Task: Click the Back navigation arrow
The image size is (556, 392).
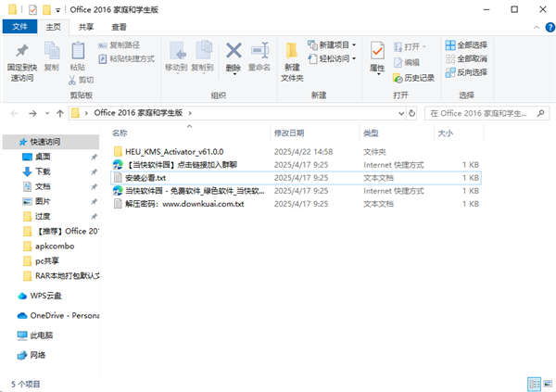Action: (15, 113)
